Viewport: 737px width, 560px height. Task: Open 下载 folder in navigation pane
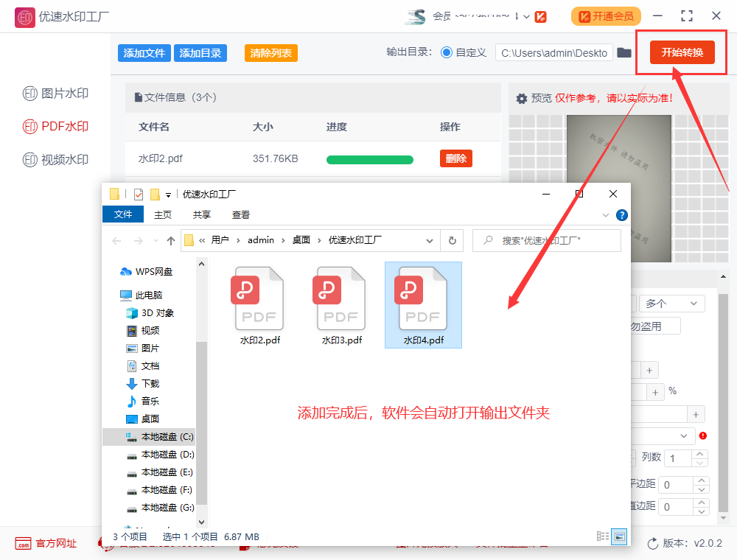144,384
